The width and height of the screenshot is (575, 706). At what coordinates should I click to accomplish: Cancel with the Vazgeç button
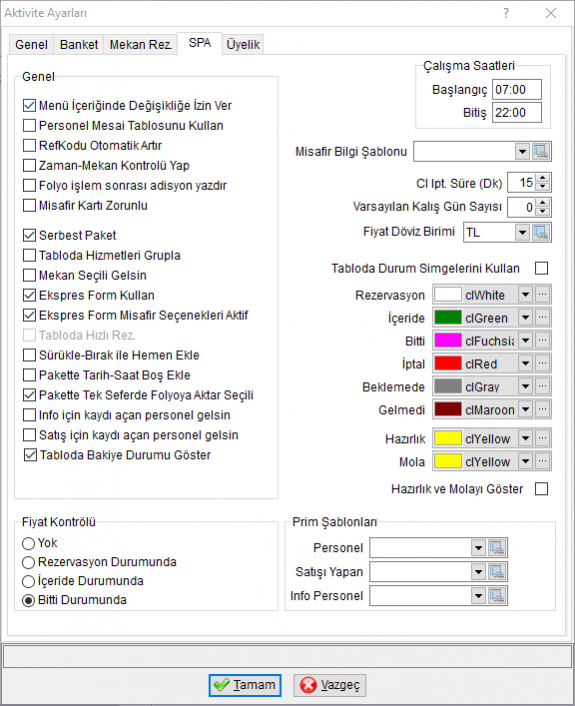(330, 685)
